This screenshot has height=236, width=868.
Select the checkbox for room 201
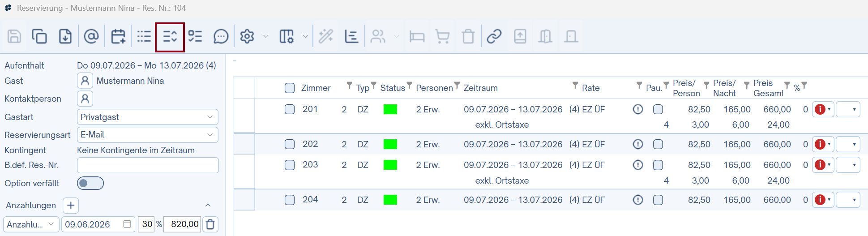pyautogui.click(x=290, y=109)
